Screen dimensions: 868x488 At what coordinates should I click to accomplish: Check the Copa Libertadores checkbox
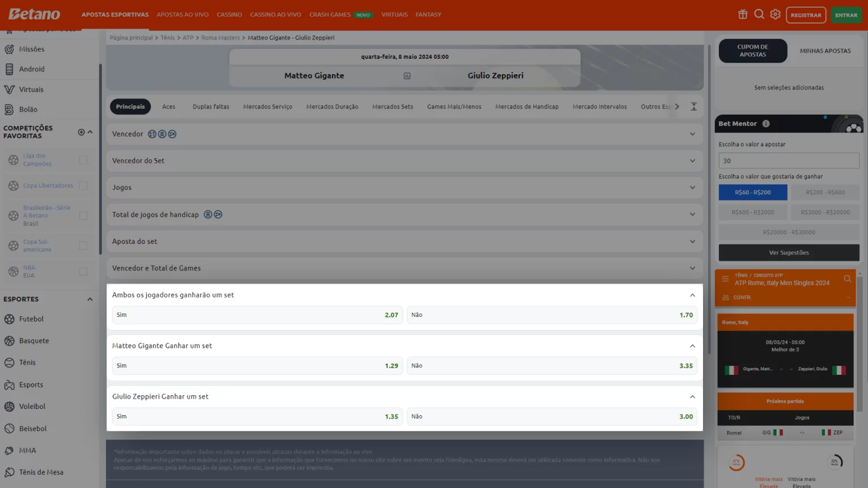pyautogui.click(x=84, y=185)
